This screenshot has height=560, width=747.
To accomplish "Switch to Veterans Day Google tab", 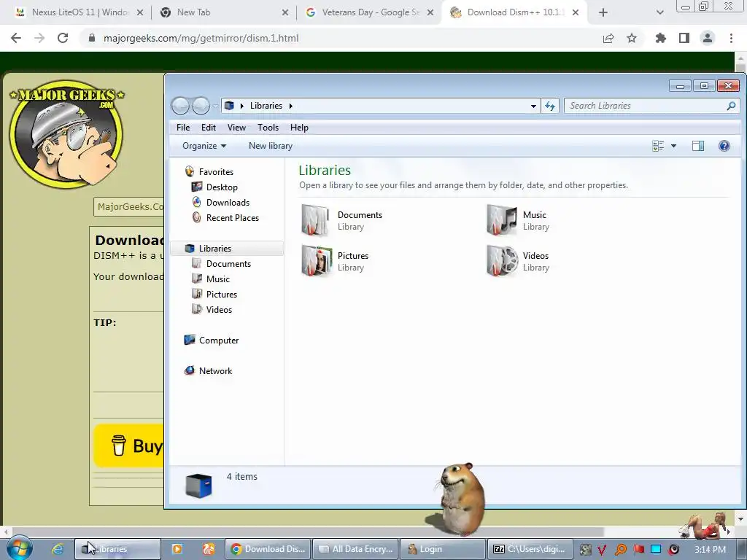I will tap(371, 12).
